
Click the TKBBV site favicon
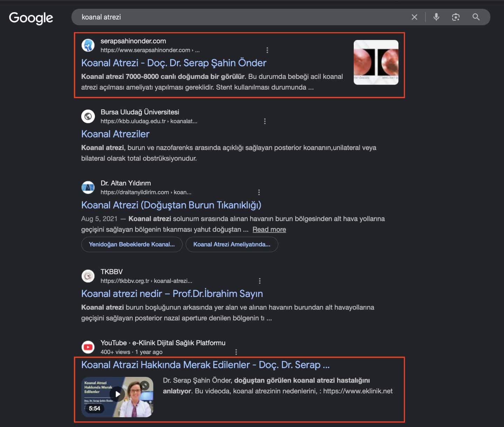click(88, 276)
